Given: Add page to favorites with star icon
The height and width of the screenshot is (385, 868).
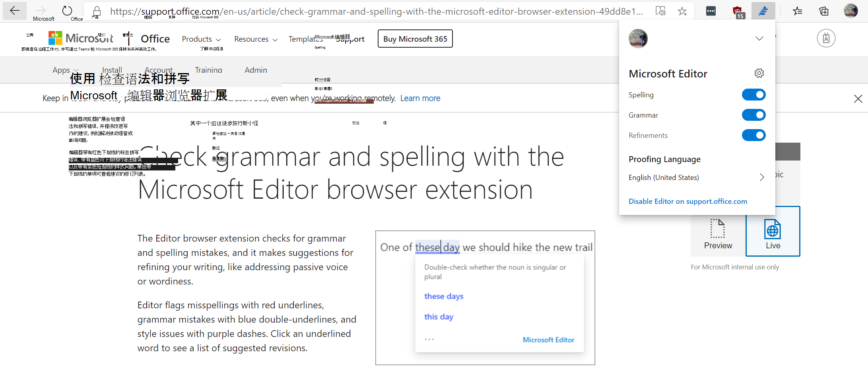Looking at the screenshot, I should 682,11.
